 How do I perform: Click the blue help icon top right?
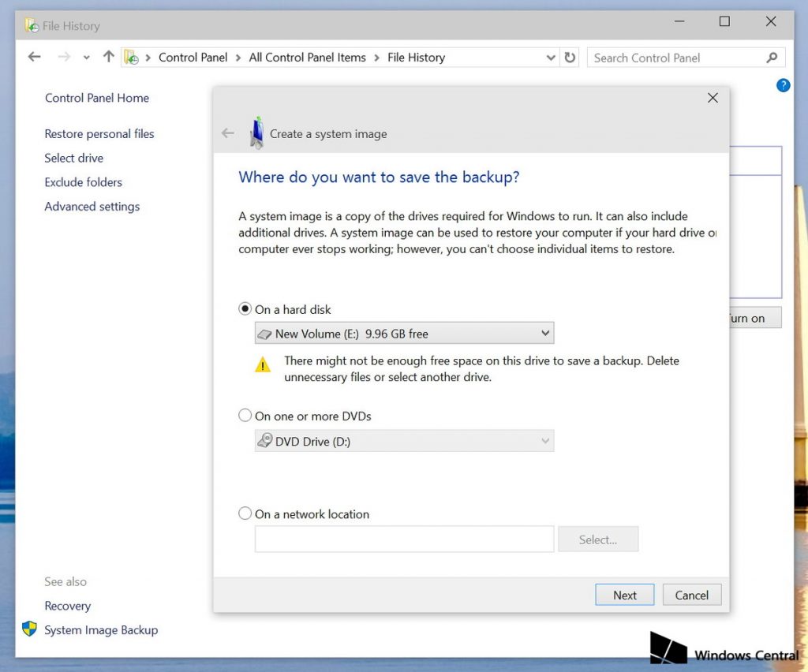(783, 85)
